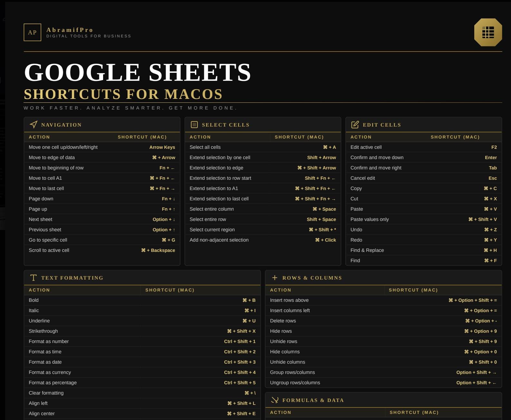
Task: Click the gold spreadsheet grid badge icon
Action: pyautogui.click(x=488, y=32)
